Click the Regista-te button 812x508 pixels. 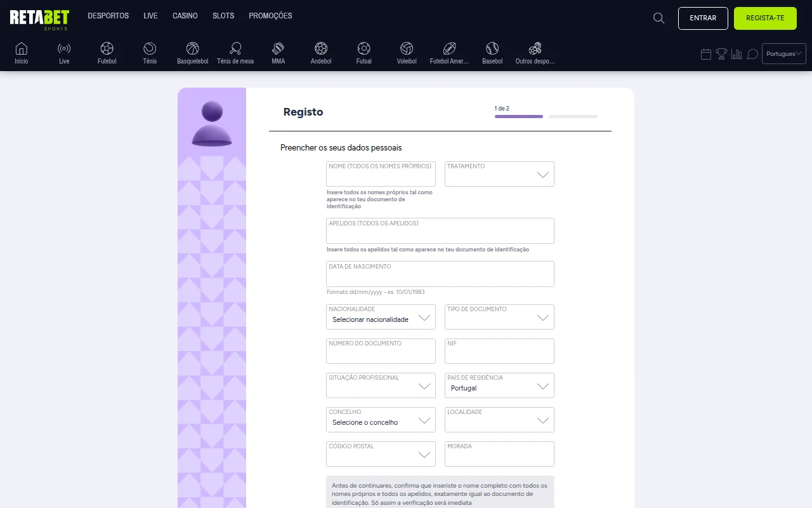(x=765, y=18)
